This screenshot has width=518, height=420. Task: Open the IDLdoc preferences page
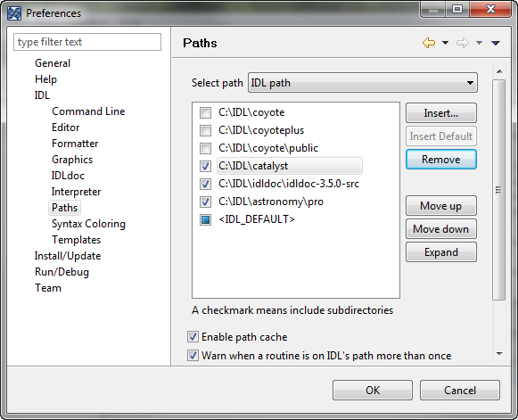pyautogui.click(x=68, y=176)
